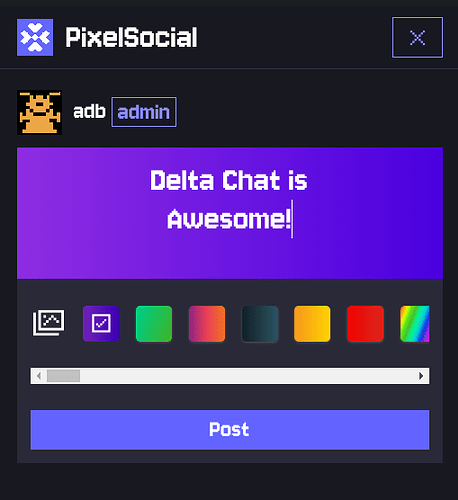Viewport: 458px width, 500px height.
Task: Choose the red background swatch
Action: click(365, 324)
